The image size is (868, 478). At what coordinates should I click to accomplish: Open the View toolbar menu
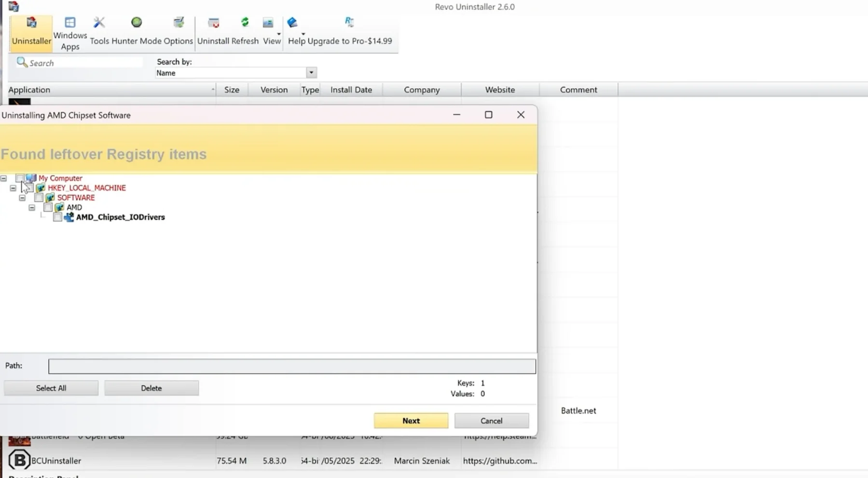pos(272,32)
